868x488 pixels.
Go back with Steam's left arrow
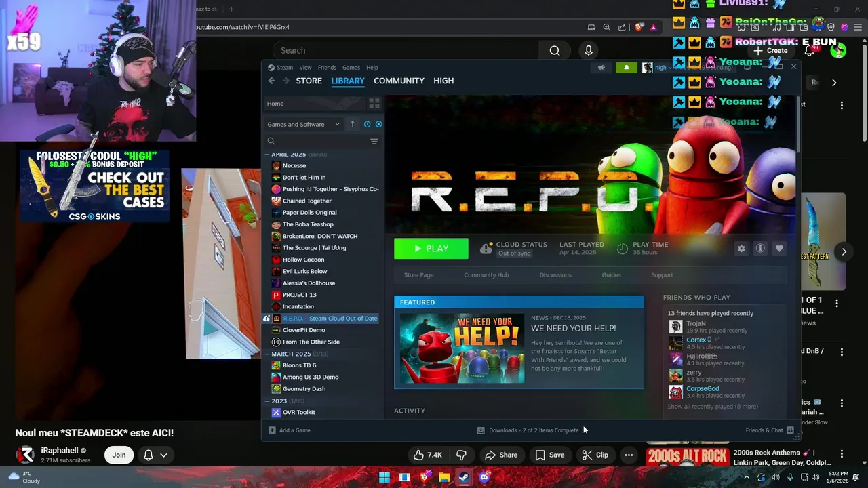271,81
